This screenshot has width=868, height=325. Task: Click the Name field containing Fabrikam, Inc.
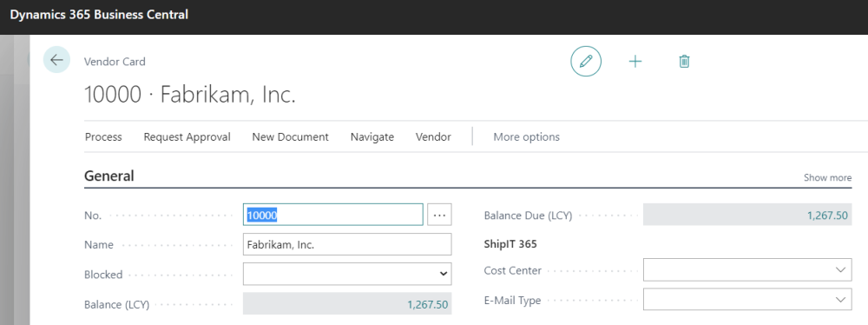pyautogui.click(x=347, y=244)
